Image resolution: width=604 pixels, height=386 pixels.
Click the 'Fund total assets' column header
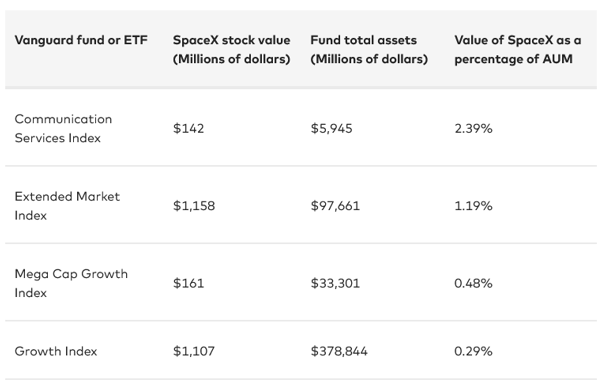pyautogui.click(x=369, y=49)
